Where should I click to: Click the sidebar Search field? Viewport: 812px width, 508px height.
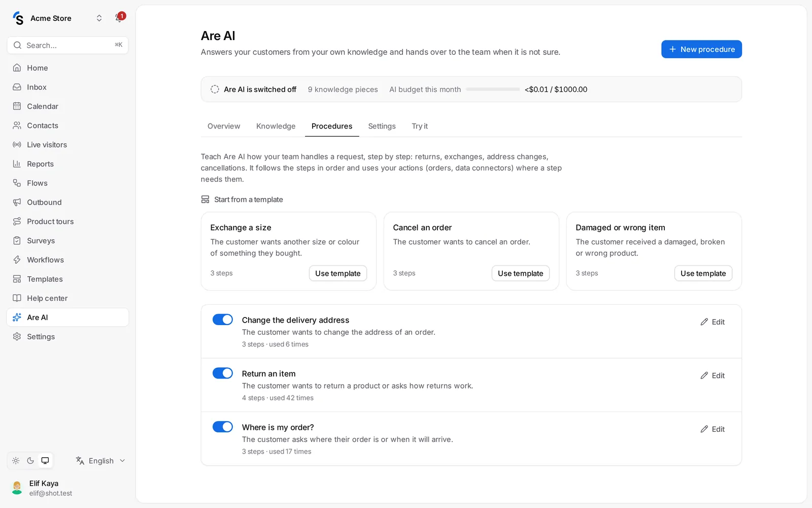pyautogui.click(x=67, y=45)
